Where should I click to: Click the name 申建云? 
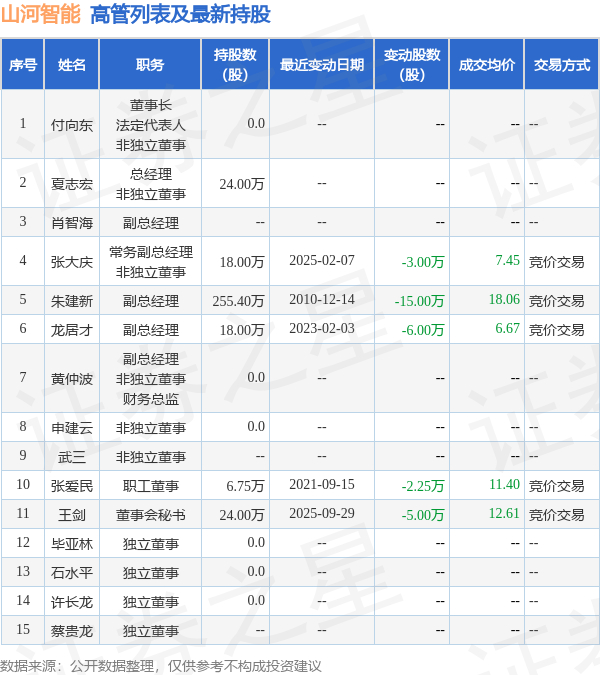[72, 427]
